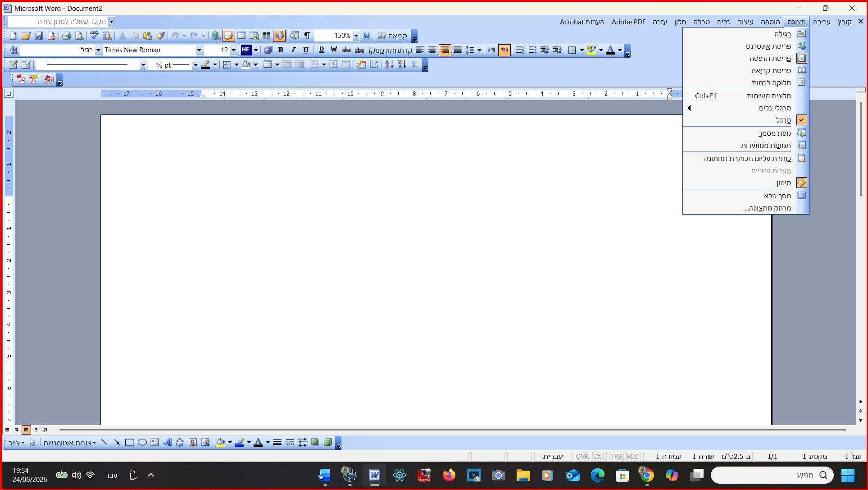Toggle Left-to-Right text direction
The width and height of the screenshot is (868, 490).
coord(491,50)
